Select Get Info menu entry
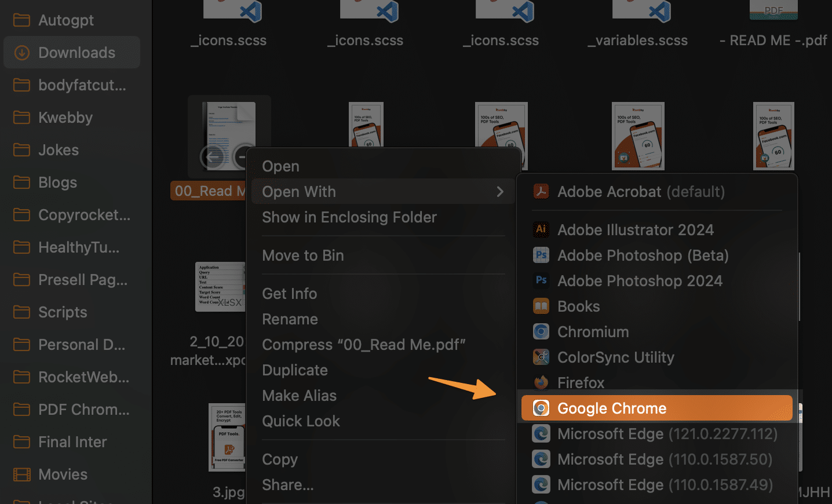This screenshot has width=832, height=504. [289, 294]
